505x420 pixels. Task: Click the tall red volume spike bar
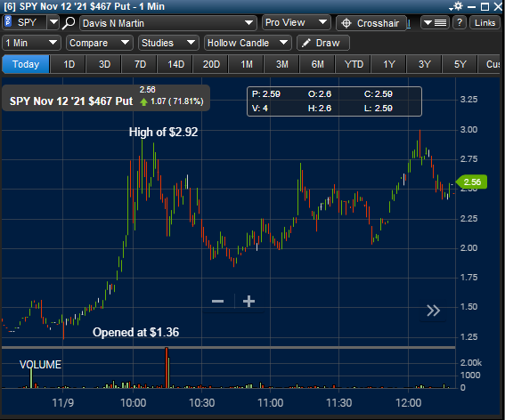pos(167,367)
